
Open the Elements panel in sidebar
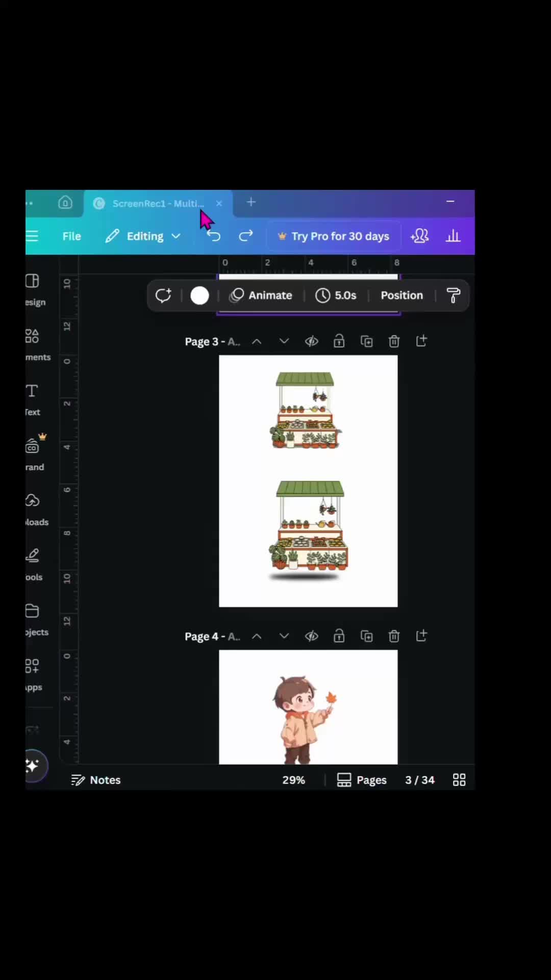coord(37,345)
